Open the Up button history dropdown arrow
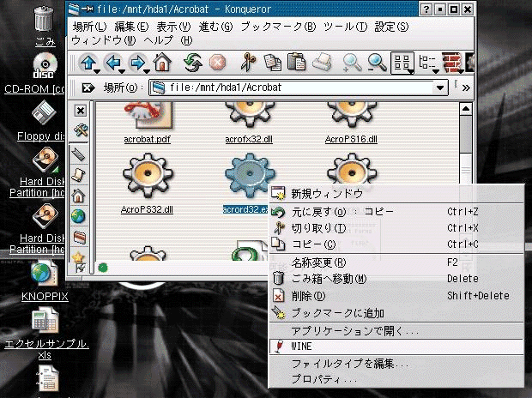532x398 pixels. tap(97, 71)
